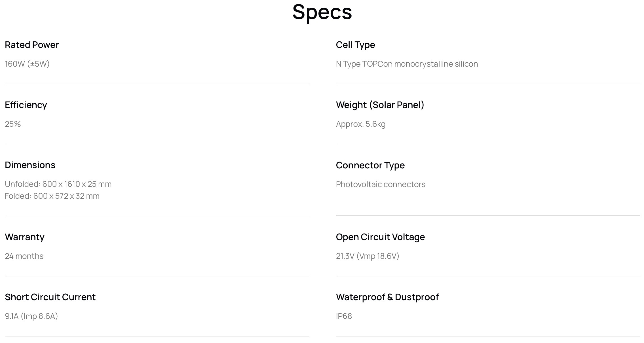Select the Photovoltaic connectors text

click(x=381, y=184)
